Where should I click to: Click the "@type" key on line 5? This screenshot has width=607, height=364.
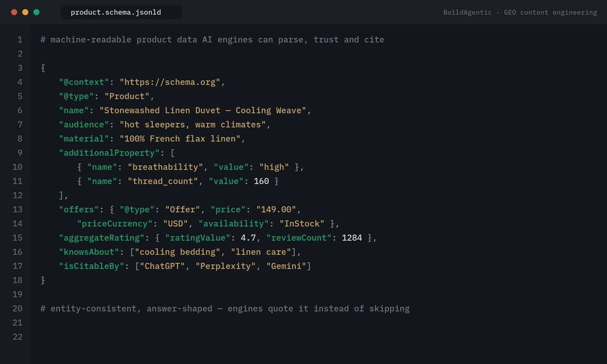pyautogui.click(x=76, y=96)
